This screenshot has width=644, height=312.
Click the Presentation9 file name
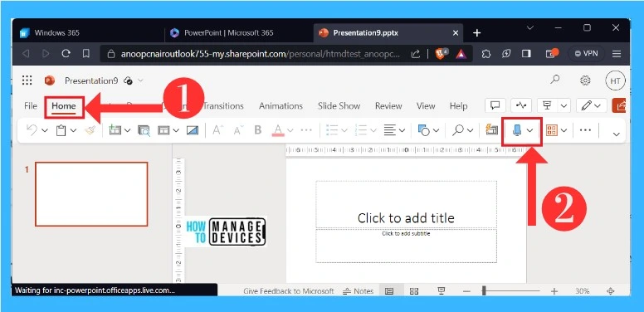point(91,80)
